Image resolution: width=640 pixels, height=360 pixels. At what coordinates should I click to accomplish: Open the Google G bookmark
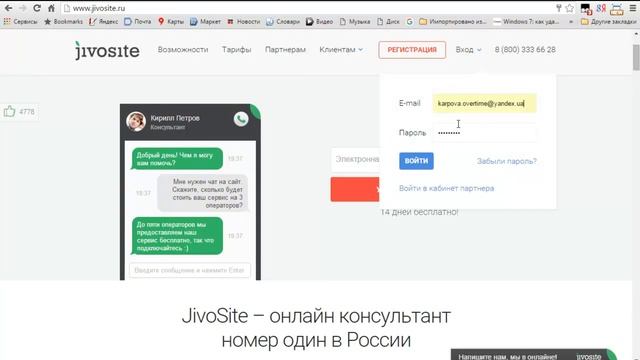(409, 21)
